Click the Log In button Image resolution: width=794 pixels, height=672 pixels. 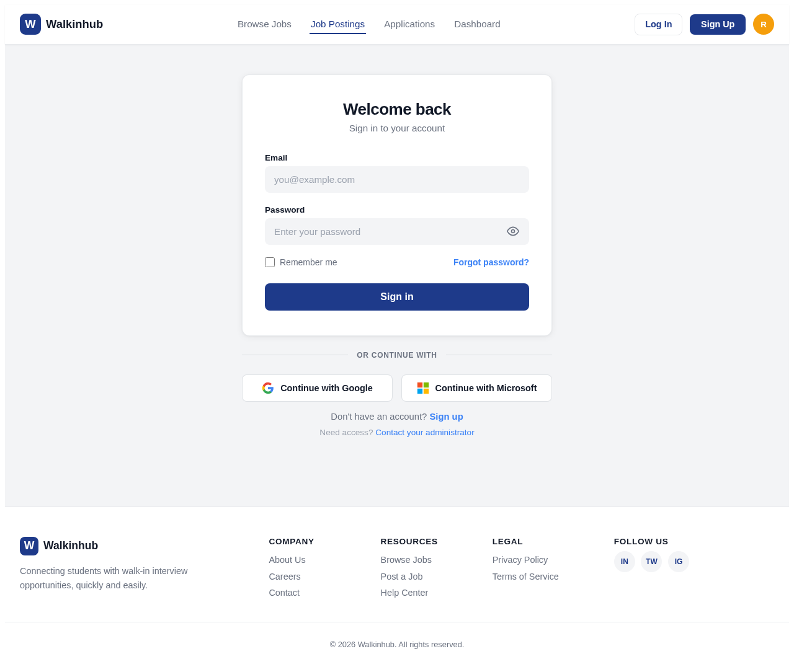658,24
